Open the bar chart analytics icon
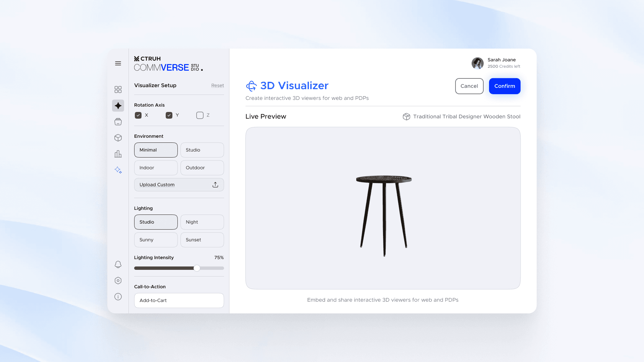 [118, 154]
